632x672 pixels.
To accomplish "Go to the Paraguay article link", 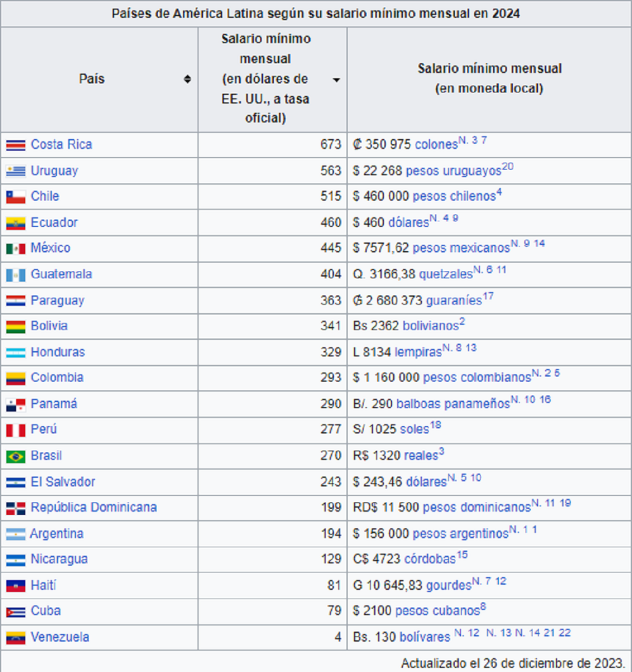I will [58, 301].
